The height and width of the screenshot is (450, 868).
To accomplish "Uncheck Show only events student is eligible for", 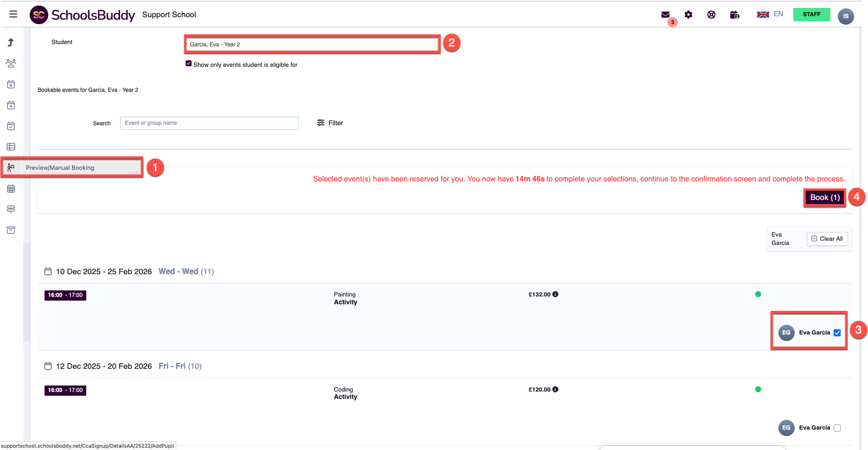I will click(188, 64).
